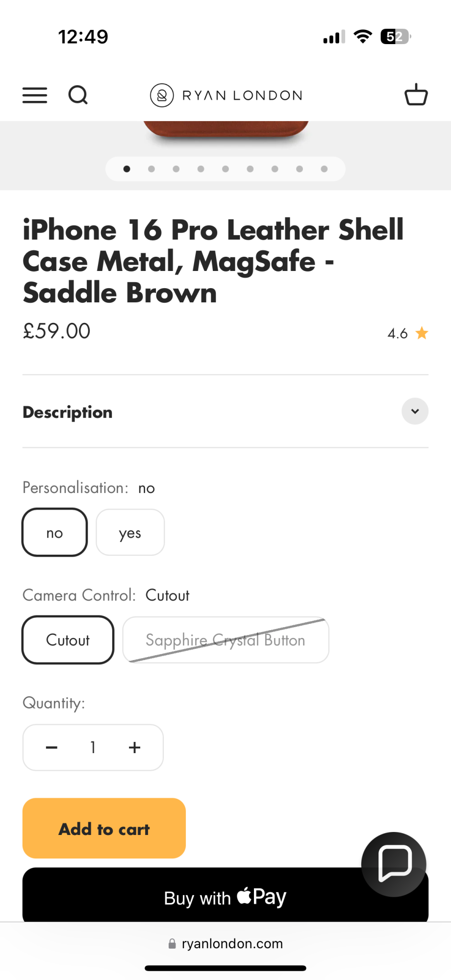Screen dimensions: 451x980
Task: Open the live chat bubble
Action: [x=393, y=864]
